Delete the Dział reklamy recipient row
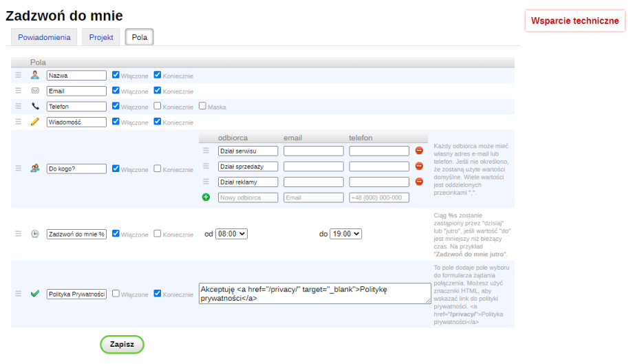The image size is (633, 364). point(419,182)
